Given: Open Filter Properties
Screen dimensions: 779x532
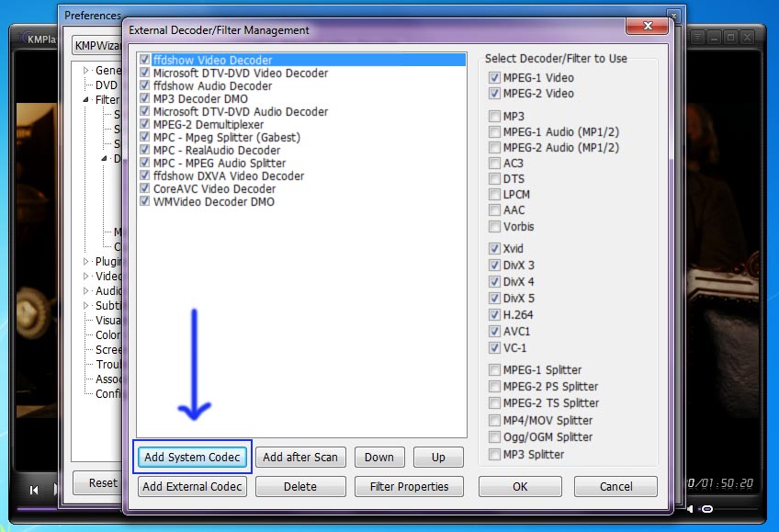Looking at the screenshot, I should 409,486.
